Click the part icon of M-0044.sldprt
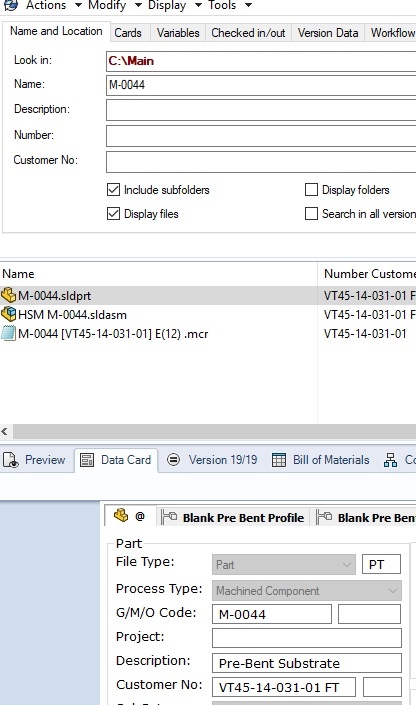The image size is (416, 705). [9, 295]
